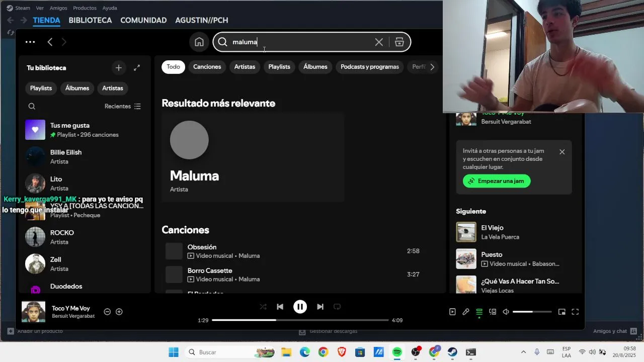Open Connect to a device icon
Image resolution: width=644 pixels, height=362 pixels.
point(493,312)
